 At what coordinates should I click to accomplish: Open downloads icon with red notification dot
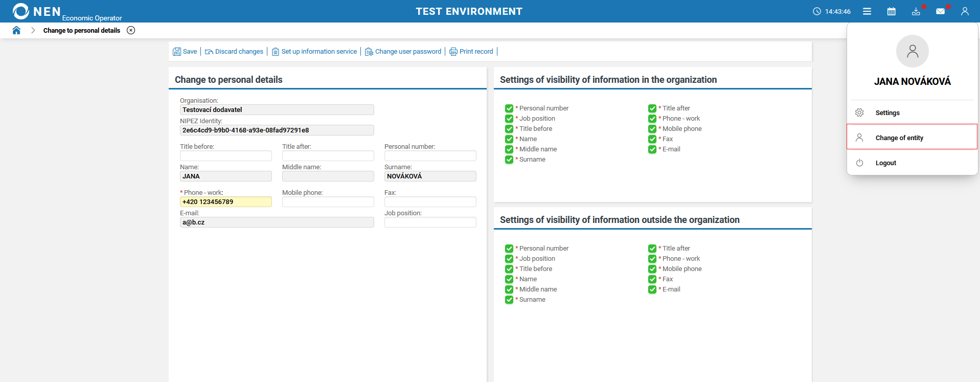(916, 11)
